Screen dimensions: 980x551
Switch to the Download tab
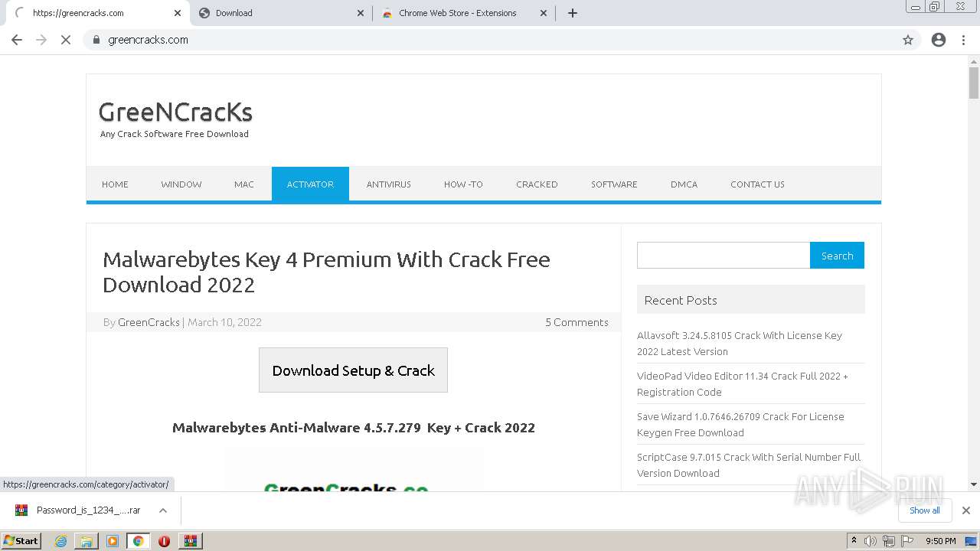click(x=280, y=13)
